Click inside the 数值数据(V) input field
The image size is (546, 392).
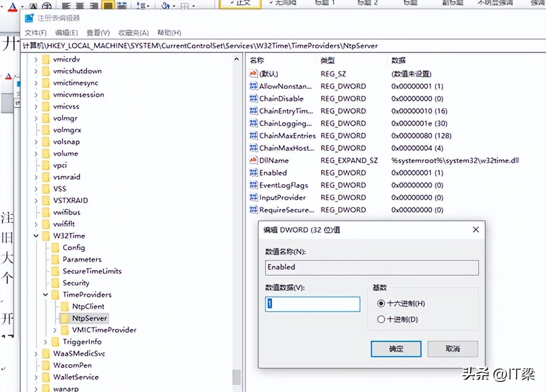click(x=312, y=304)
